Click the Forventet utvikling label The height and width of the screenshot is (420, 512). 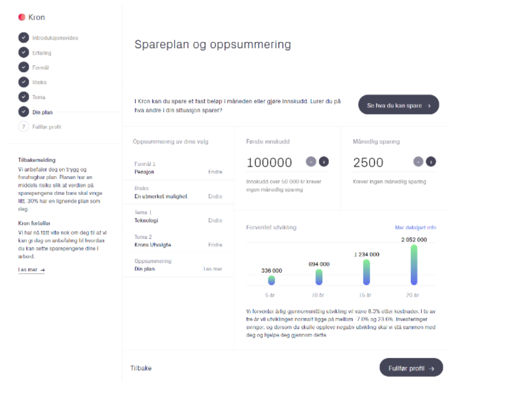pos(271,228)
